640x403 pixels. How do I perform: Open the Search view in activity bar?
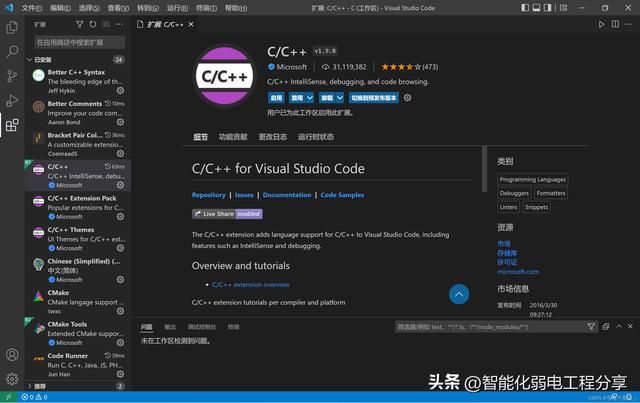12,51
